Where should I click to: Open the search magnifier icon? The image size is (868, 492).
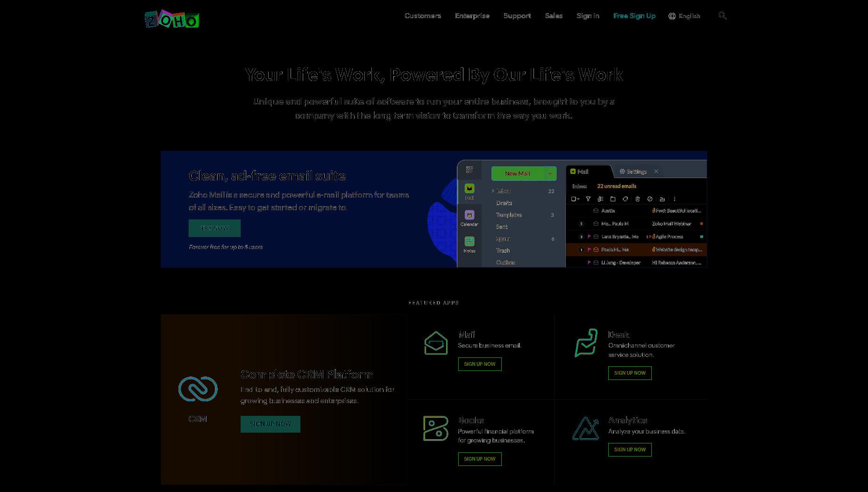click(722, 15)
